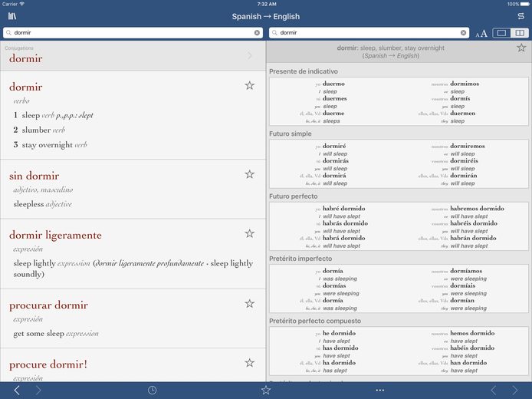Open the font size adjustment control
The height and width of the screenshot is (399, 532).
[x=481, y=33]
